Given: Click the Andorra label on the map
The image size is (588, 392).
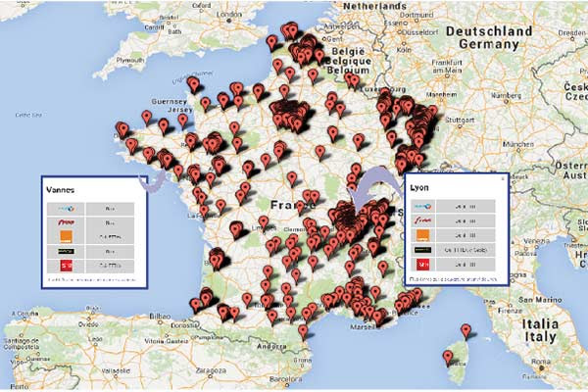Looking at the screenshot, I should 271,346.
